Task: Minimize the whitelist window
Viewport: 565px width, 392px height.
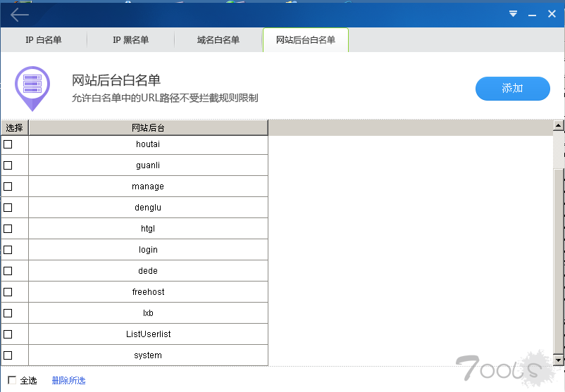Action: (532, 15)
